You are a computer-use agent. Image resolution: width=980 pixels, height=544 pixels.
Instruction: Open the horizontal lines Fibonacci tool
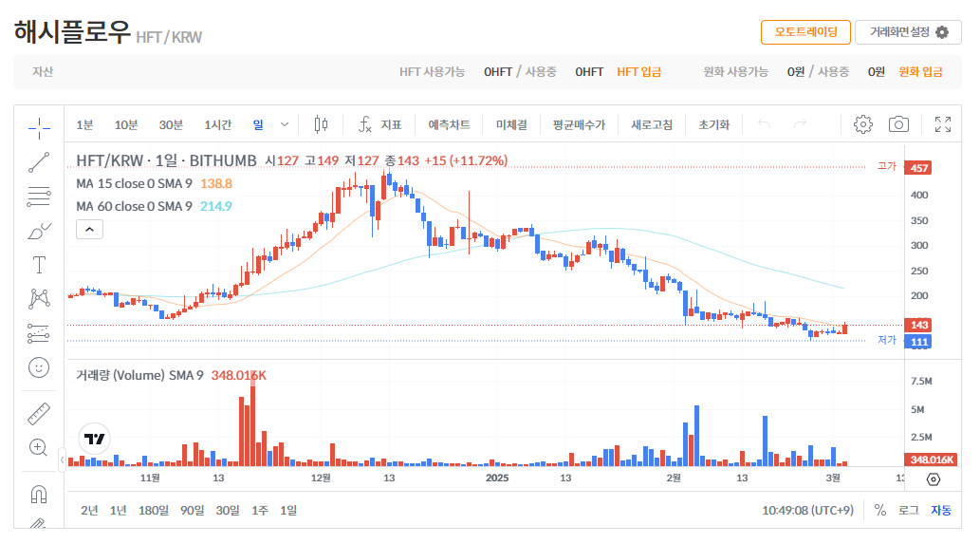[x=39, y=197]
